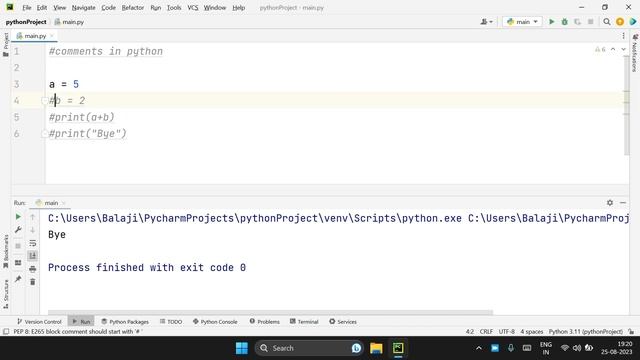Open the Tools menu
Image resolution: width=640 pixels, height=360 pixels.
tap(174, 8)
